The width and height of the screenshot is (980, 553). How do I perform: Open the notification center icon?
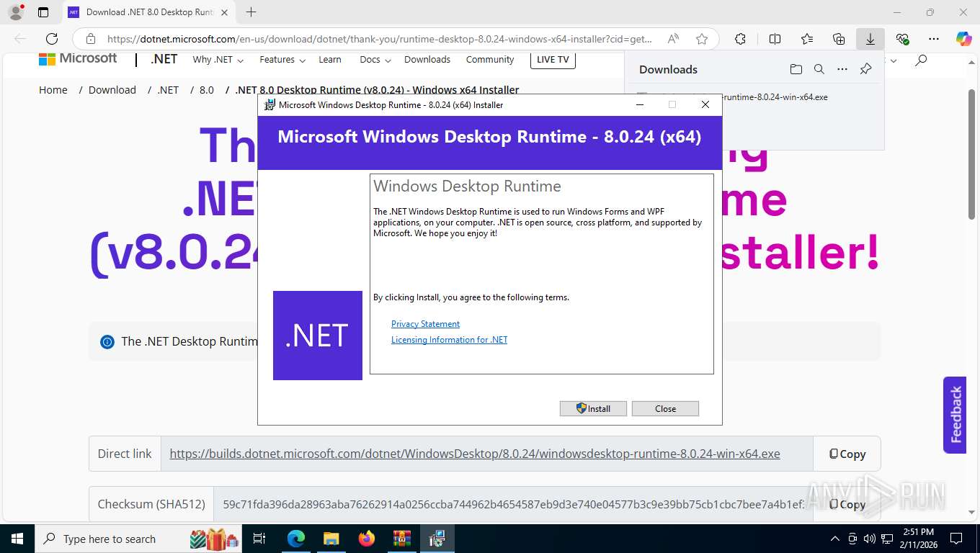coord(956,539)
